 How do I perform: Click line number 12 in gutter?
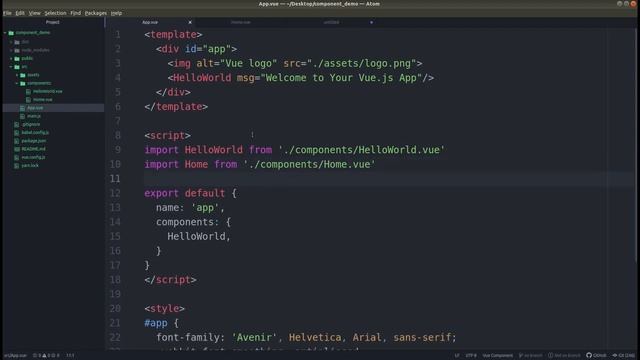(115, 193)
